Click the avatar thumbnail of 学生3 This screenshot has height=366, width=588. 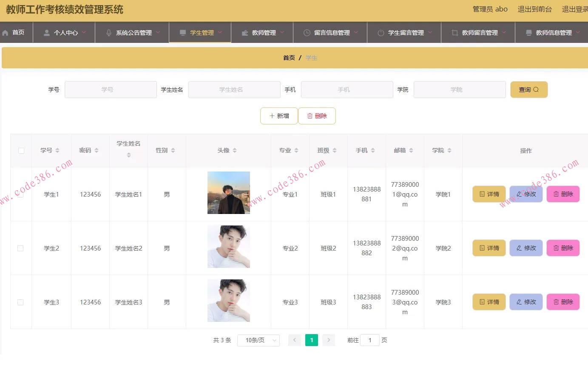[229, 301]
